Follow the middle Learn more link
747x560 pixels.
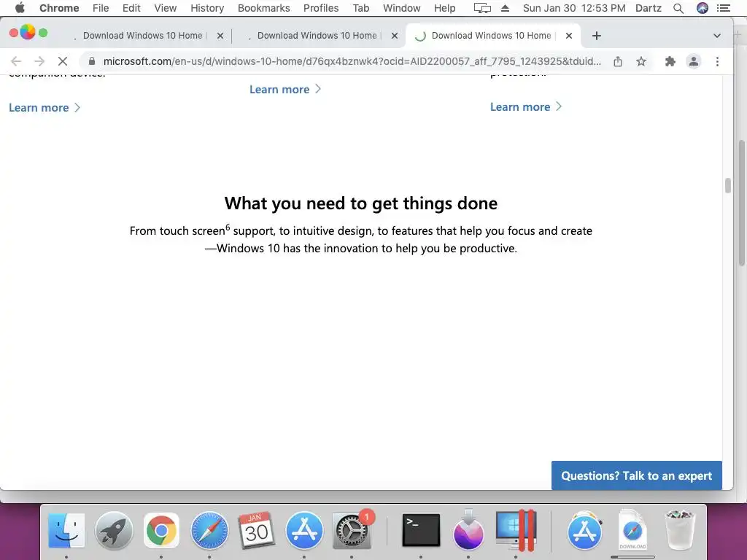[285, 90]
